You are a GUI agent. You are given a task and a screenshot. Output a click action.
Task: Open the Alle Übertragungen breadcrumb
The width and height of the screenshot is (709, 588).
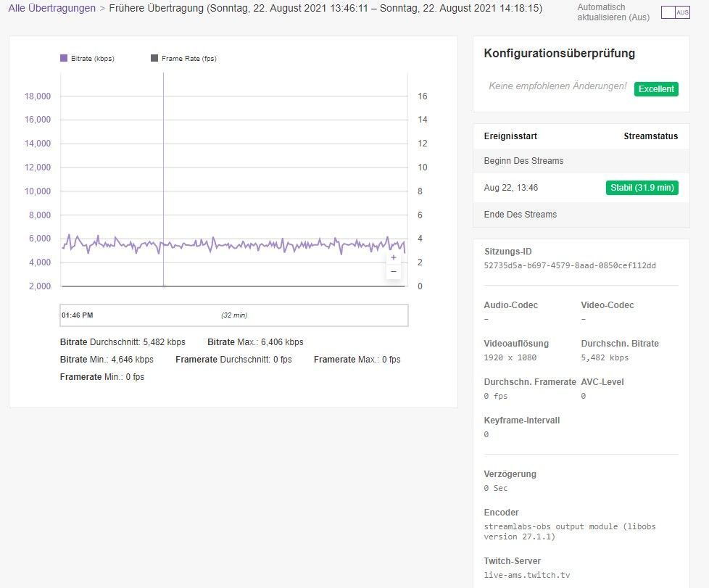(x=50, y=9)
